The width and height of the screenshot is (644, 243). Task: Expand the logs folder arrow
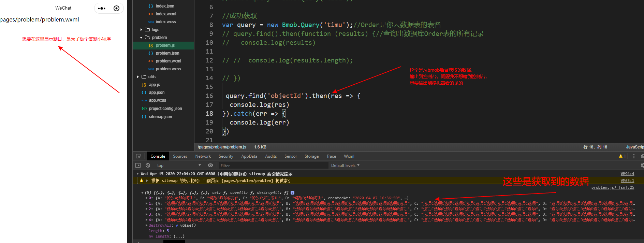coord(141,30)
